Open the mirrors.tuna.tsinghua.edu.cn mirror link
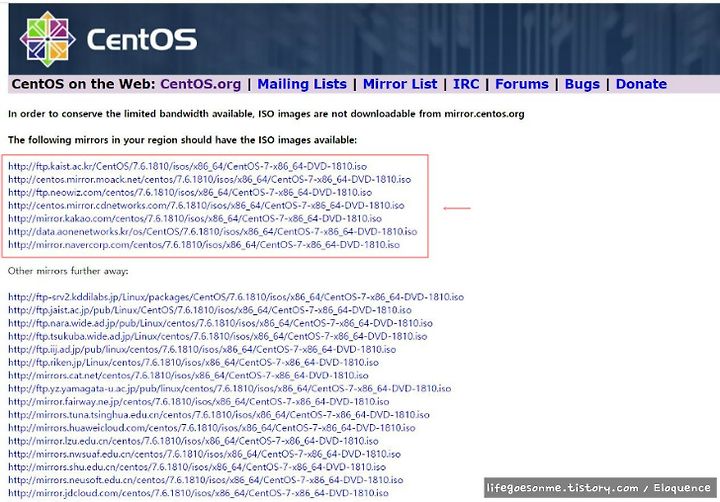This screenshot has width=720, height=502. (x=219, y=415)
